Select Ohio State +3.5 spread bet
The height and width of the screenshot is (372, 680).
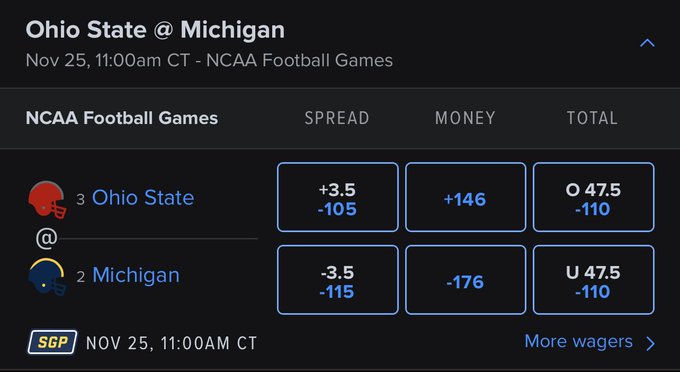coord(337,197)
